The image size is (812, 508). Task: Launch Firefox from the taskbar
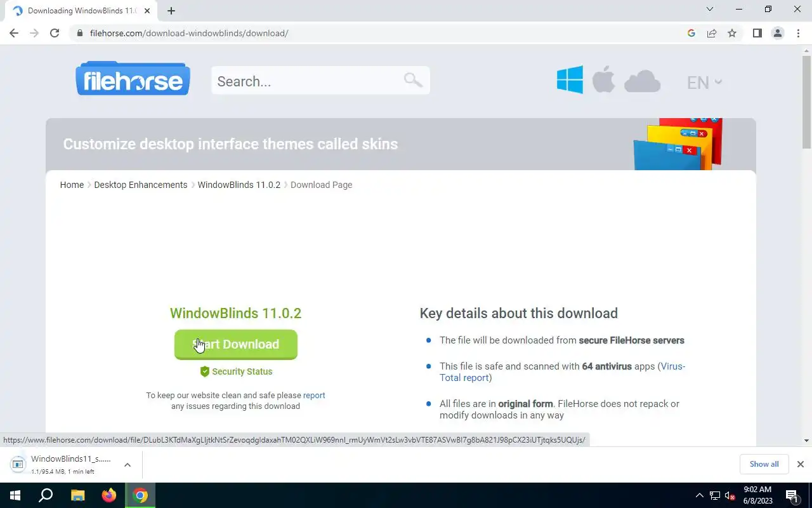109,495
